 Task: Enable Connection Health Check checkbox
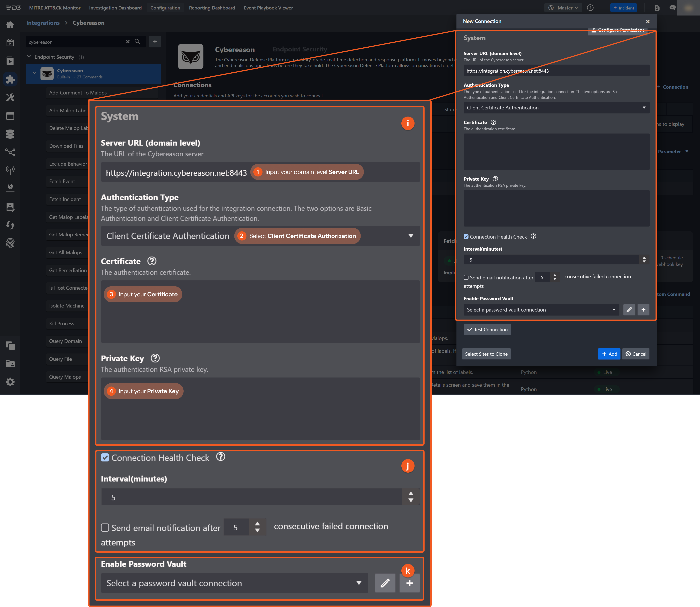click(105, 458)
